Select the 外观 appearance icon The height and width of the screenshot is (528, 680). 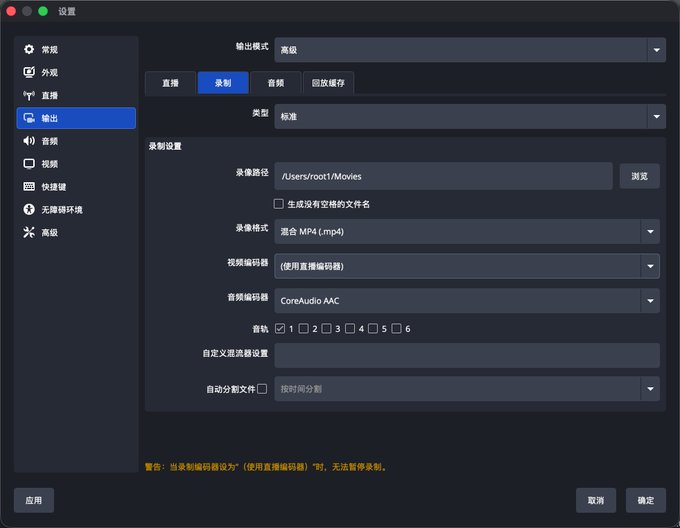(x=29, y=72)
